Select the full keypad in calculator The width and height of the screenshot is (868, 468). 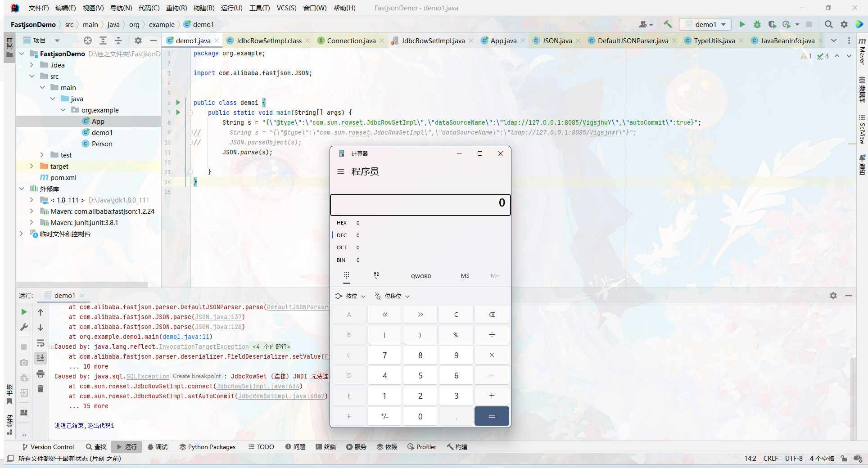346,275
